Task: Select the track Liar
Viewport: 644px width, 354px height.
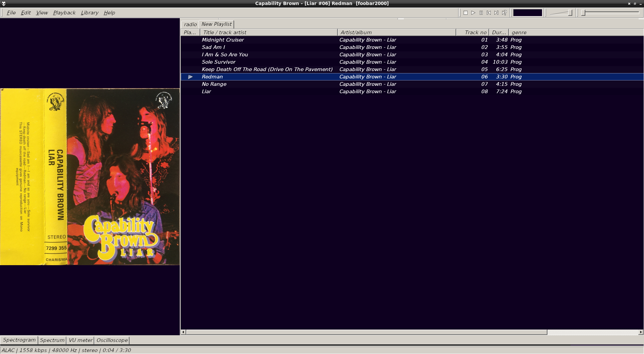Action: [x=412, y=92]
